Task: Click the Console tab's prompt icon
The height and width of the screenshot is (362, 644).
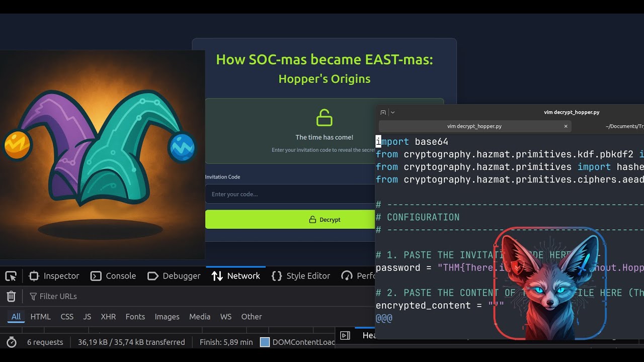Action: [96, 276]
